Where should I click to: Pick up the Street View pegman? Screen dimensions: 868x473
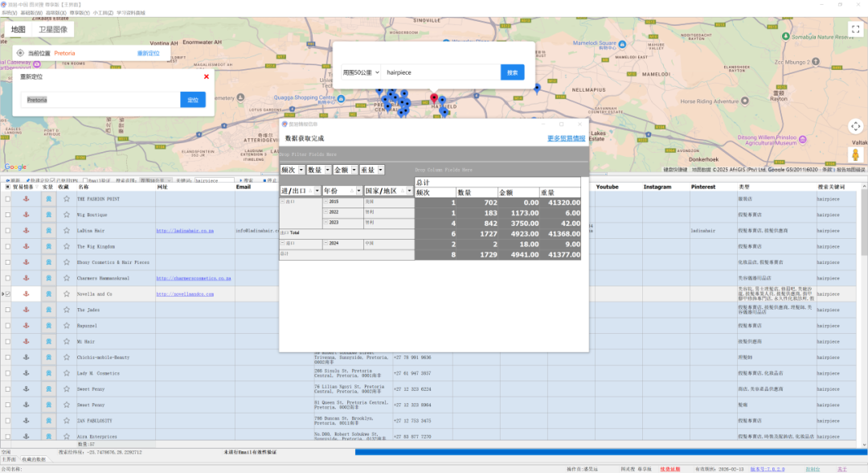click(855, 155)
